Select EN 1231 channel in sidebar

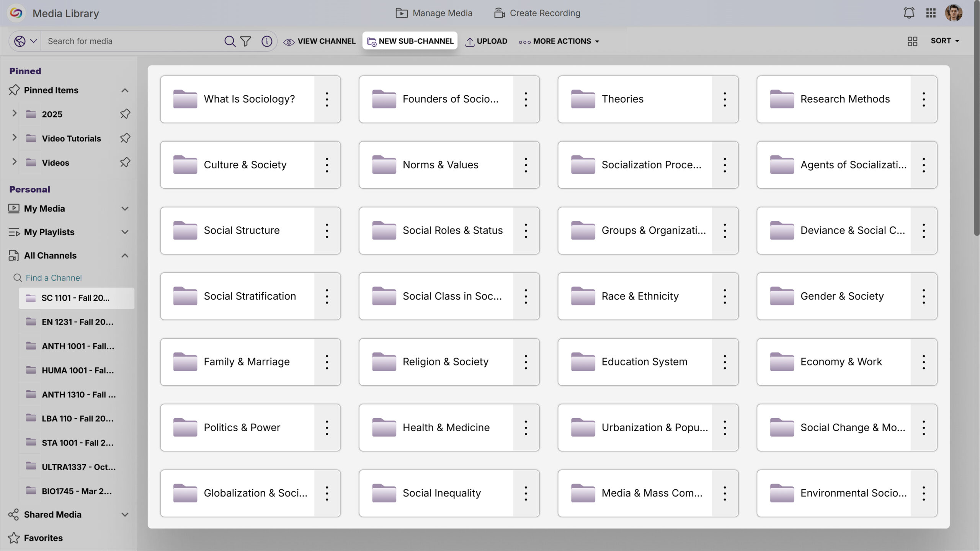[x=77, y=322]
